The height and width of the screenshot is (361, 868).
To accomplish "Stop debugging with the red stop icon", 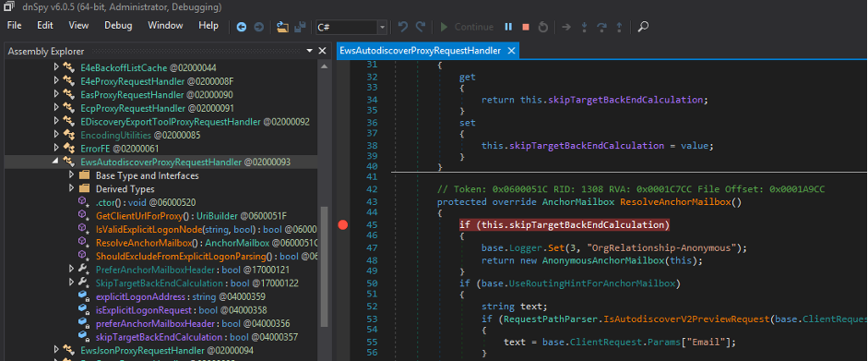I will (x=526, y=27).
